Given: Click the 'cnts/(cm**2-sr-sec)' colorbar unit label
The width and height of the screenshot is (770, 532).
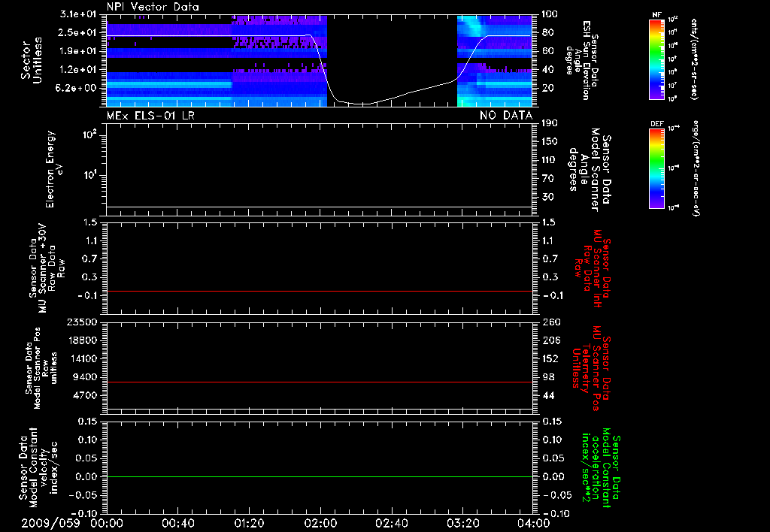Looking at the screenshot, I should tap(694, 59).
